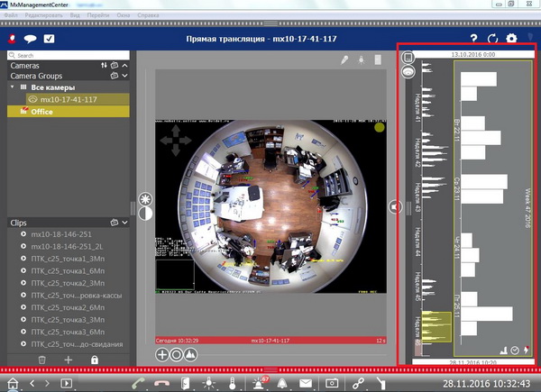The height and width of the screenshot is (392, 541).
Task: Collapse the Cameras section chevron
Action: point(125,65)
